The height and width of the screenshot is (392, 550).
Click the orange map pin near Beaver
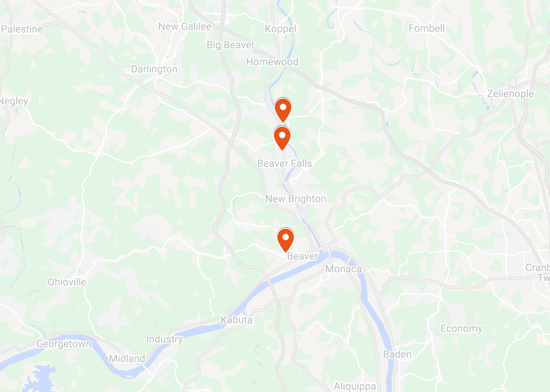coord(286,240)
